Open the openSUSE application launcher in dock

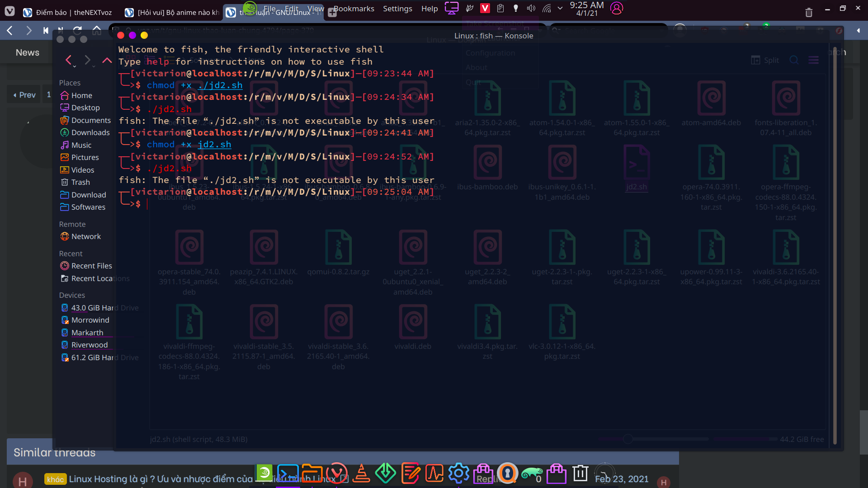click(264, 473)
